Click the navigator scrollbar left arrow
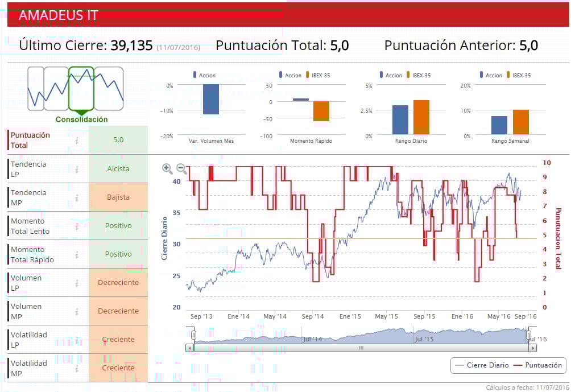The image size is (571, 392). (x=189, y=348)
